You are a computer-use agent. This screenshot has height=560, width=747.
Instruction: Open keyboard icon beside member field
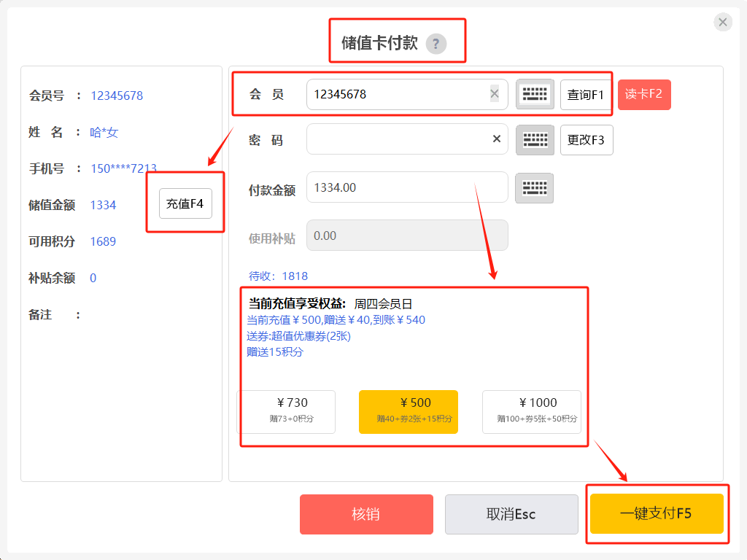535,95
